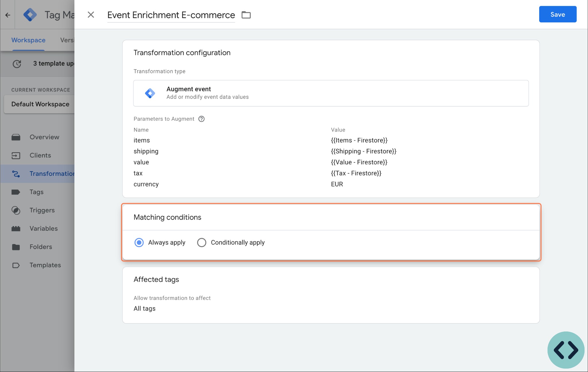Click the template updates refresh icon

17,64
